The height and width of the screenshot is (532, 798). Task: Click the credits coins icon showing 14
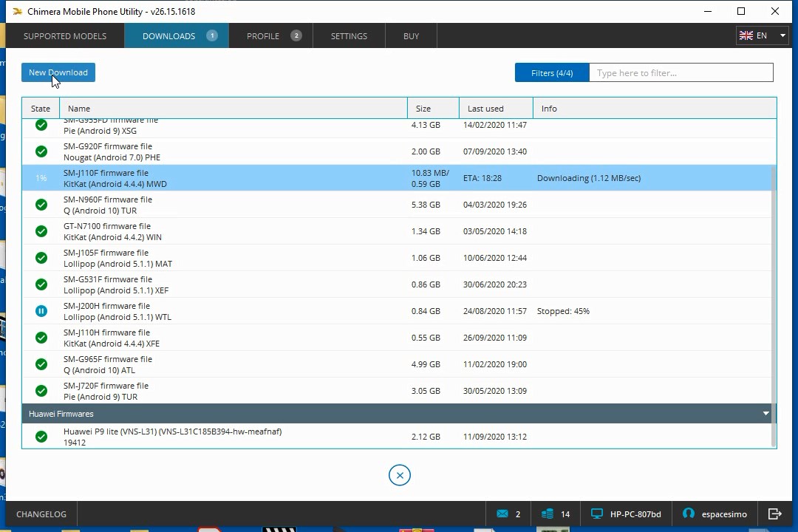coord(548,514)
